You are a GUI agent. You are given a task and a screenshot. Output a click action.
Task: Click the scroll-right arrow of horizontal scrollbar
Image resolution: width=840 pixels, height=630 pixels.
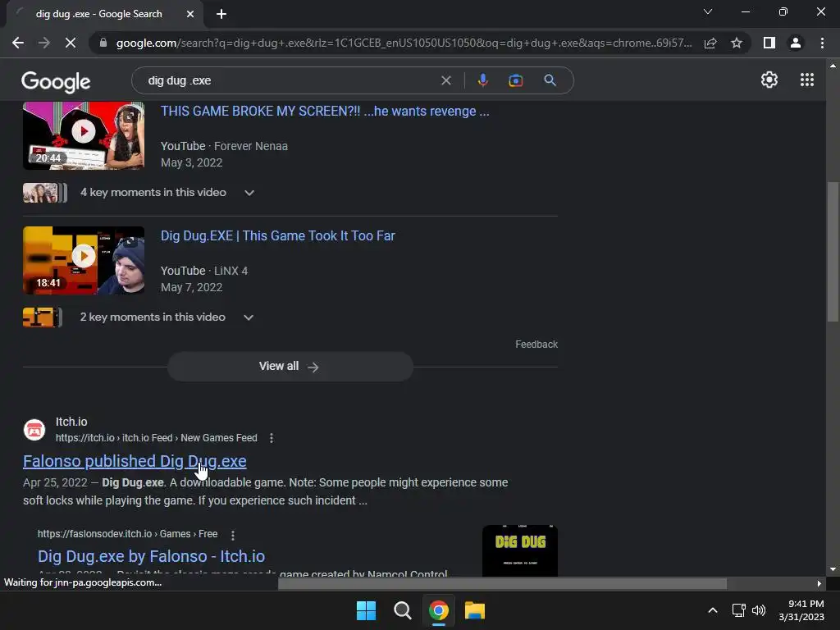(819, 583)
